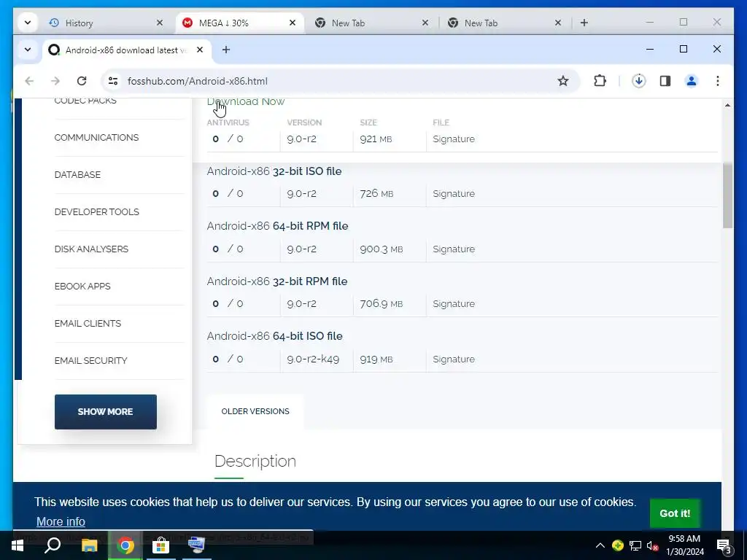This screenshot has height=560, width=747.
Task: Open Chrome three-dot menu
Action: point(718,81)
